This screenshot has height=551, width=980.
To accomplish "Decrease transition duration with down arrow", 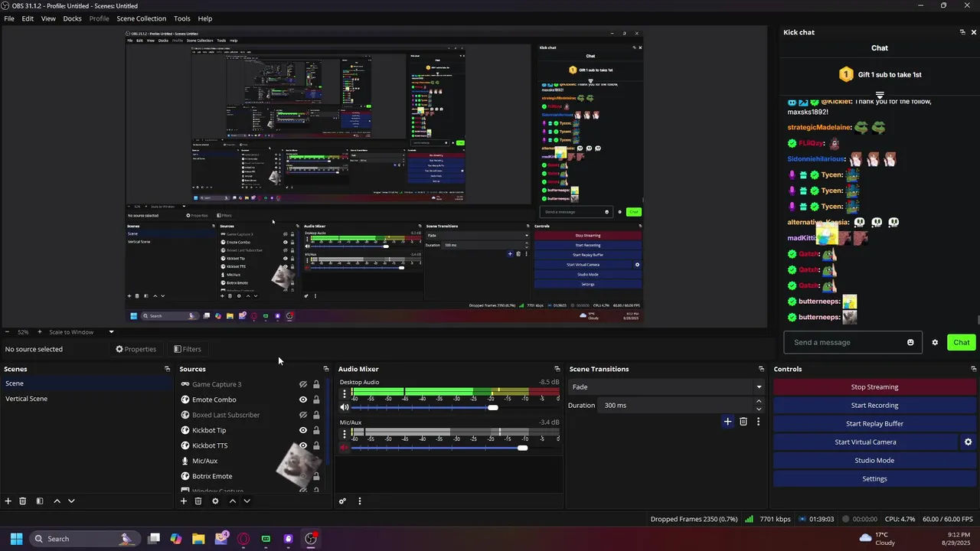I will (759, 409).
